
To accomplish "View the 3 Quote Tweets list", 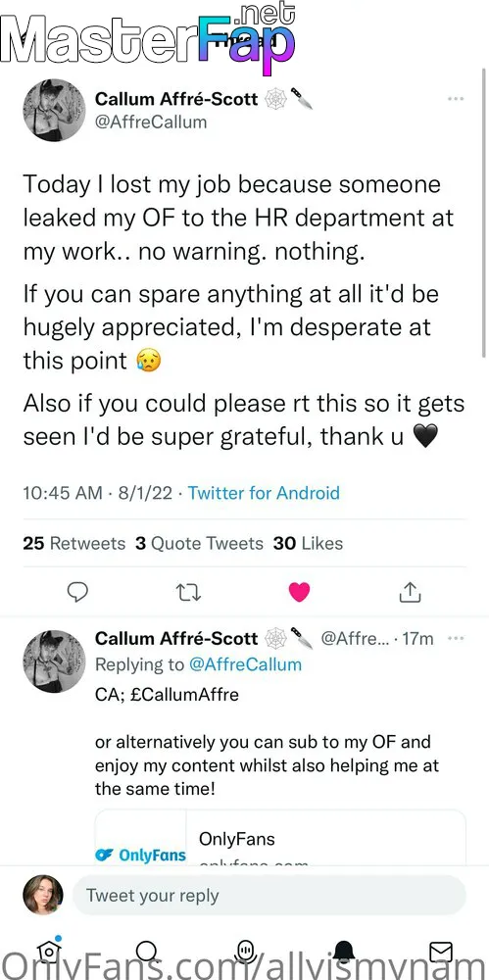I will pos(200,543).
